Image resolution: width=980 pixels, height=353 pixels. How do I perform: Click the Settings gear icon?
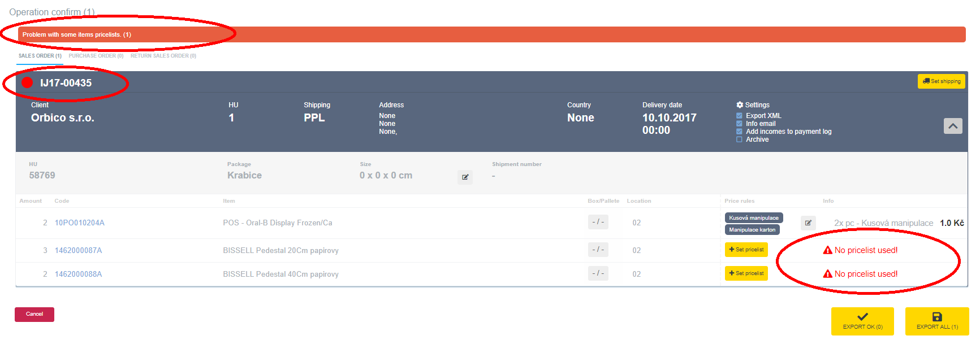740,105
